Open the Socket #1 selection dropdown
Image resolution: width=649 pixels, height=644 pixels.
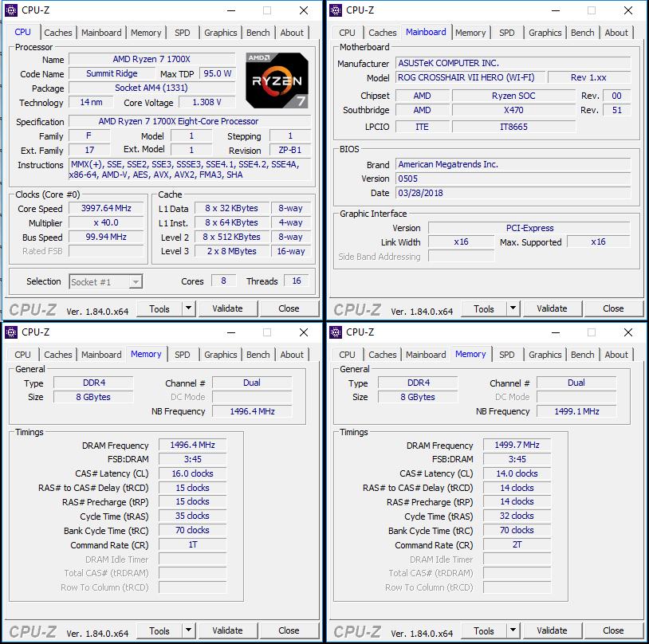pos(106,282)
